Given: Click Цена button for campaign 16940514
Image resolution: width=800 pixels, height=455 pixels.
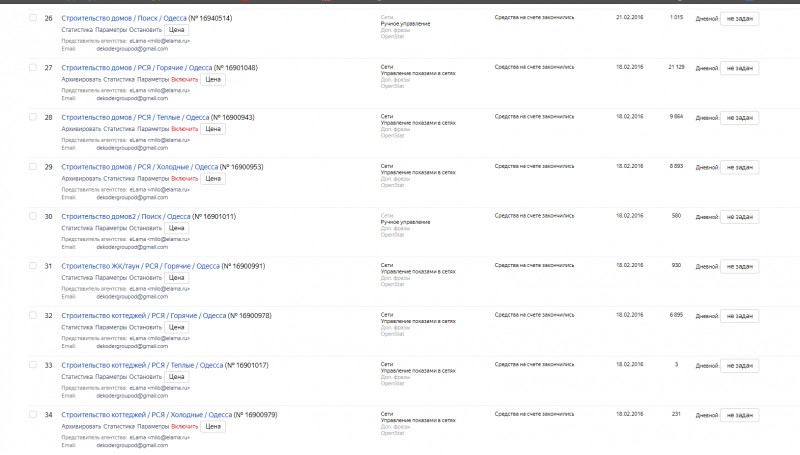Looking at the screenshot, I should click(x=177, y=30).
